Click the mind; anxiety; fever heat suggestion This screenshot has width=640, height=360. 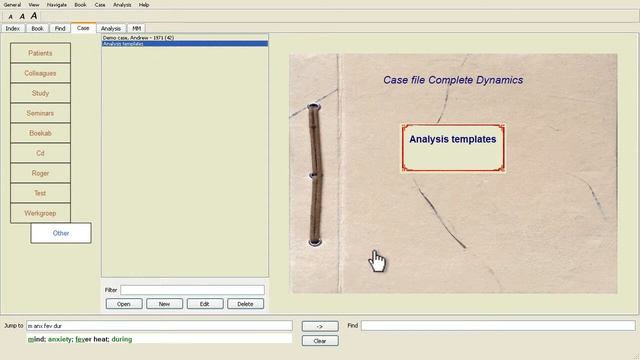coord(80,339)
